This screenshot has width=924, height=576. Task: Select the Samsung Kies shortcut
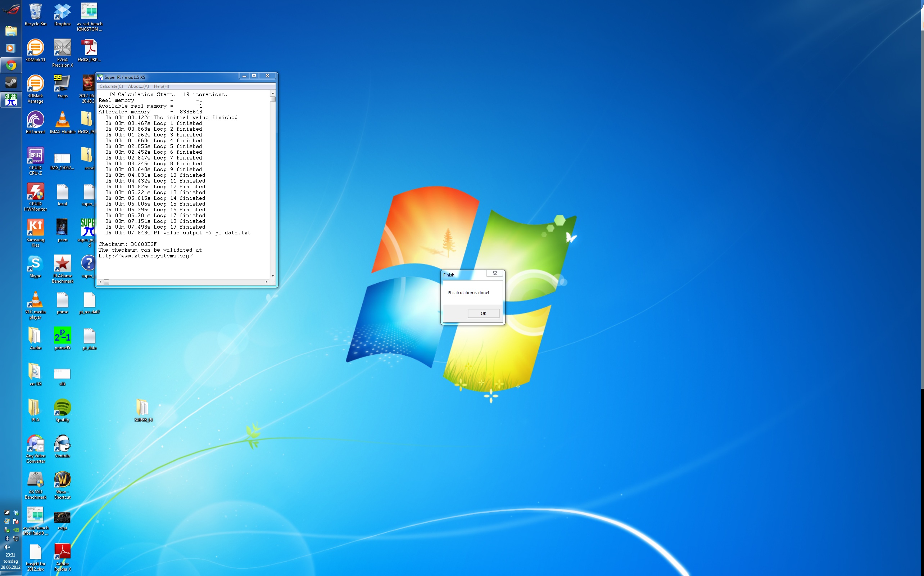(35, 233)
